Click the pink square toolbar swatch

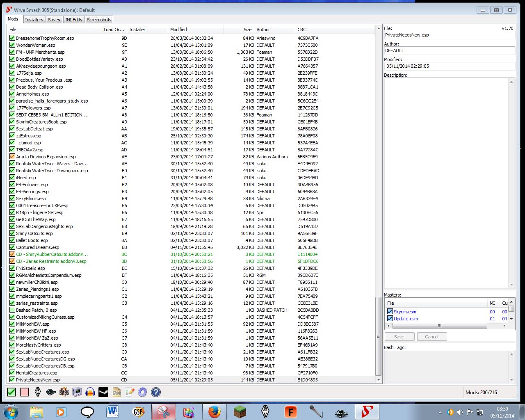tap(25, 393)
